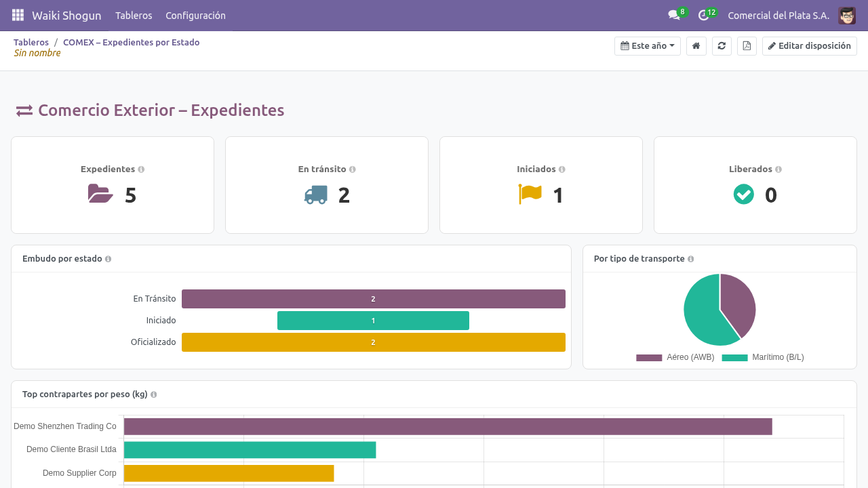The height and width of the screenshot is (488, 868).
Task: Open the activities clock icon with badge 12
Action: 704,15
